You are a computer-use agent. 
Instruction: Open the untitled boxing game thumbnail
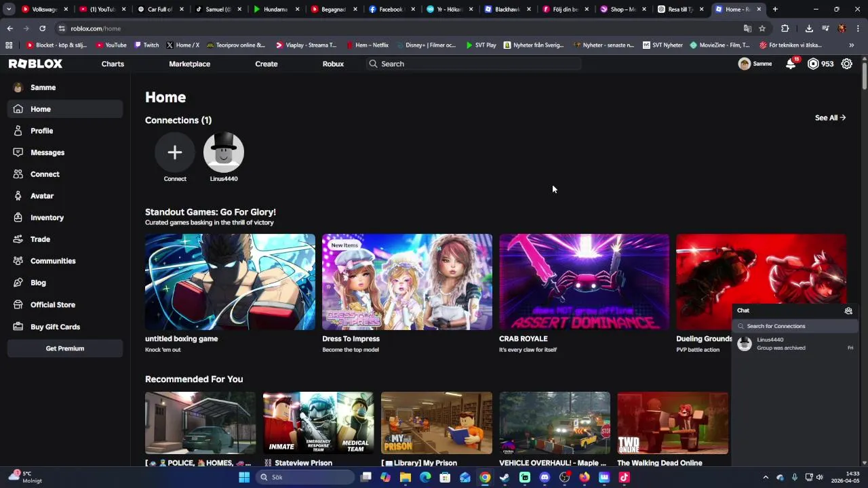click(x=230, y=282)
